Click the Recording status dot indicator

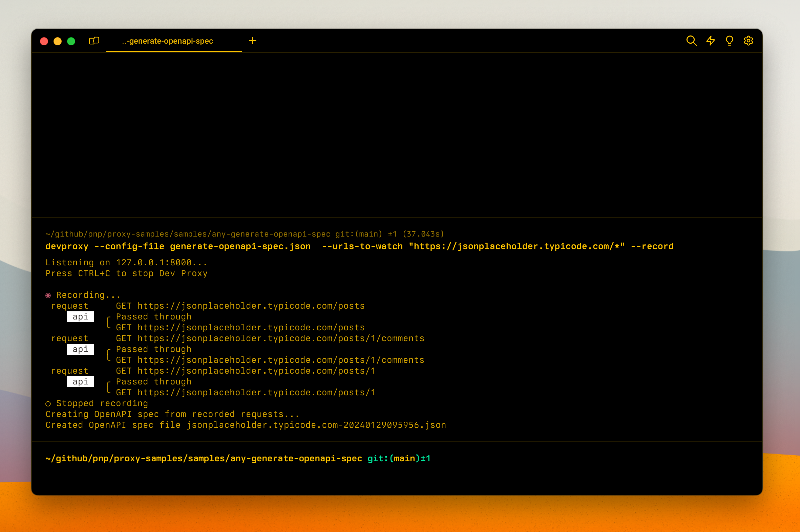pyautogui.click(x=48, y=295)
